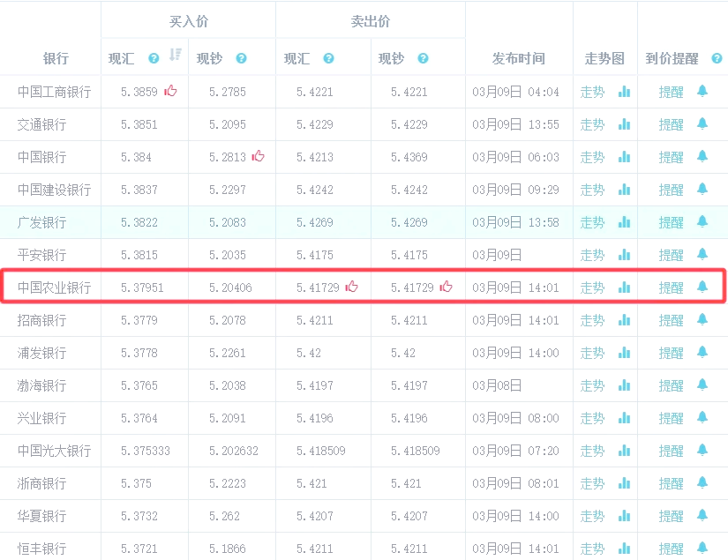Viewport: 728px width, 560px height.
Task: Click bell icon for 中国光大银行 alert
Action: point(702,450)
